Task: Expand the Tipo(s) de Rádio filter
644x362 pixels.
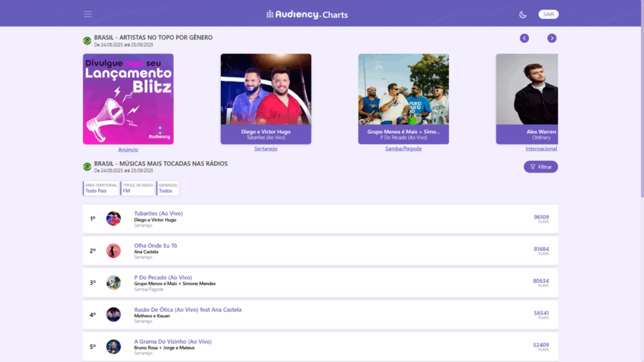Action: coord(138,188)
